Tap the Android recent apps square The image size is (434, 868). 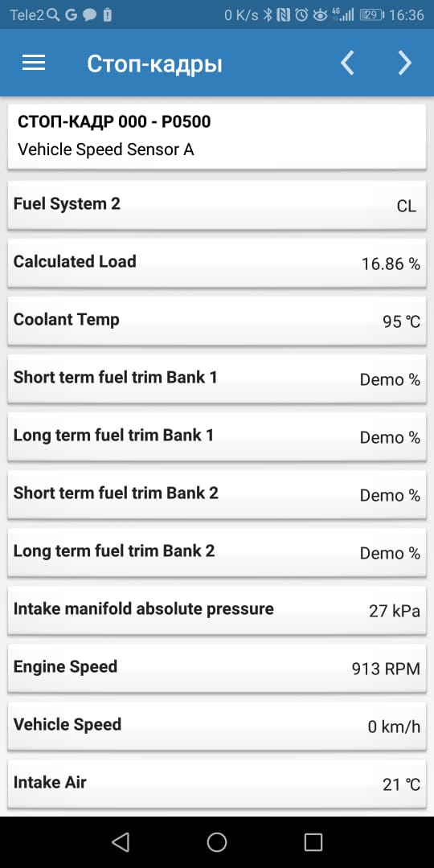pyautogui.click(x=313, y=842)
